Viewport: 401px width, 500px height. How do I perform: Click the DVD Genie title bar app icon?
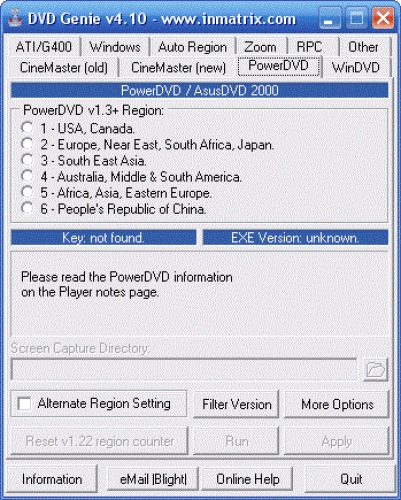coord(15,18)
